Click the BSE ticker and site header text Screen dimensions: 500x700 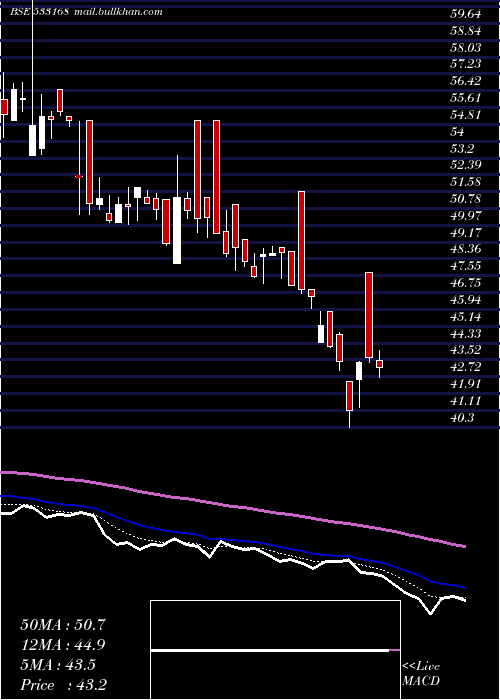[x=86, y=12]
